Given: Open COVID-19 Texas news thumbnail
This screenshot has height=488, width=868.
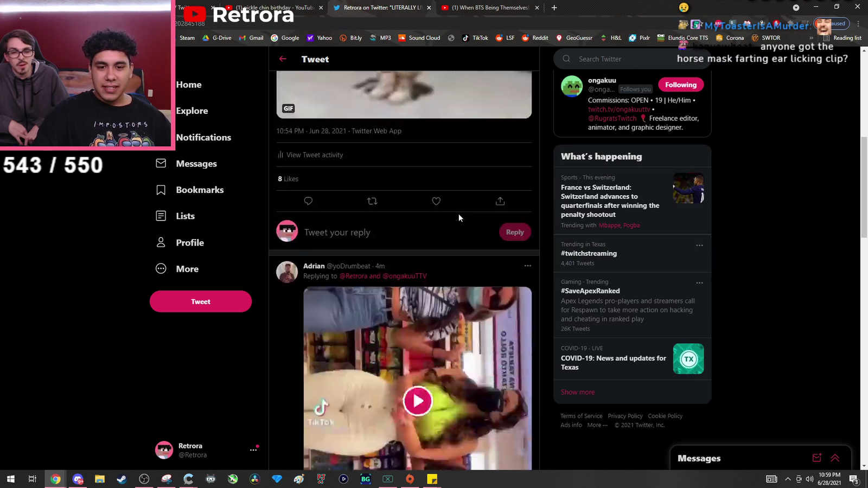Looking at the screenshot, I should (x=688, y=359).
